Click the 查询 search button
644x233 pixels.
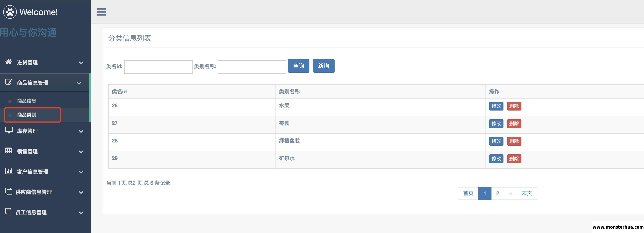[298, 66]
